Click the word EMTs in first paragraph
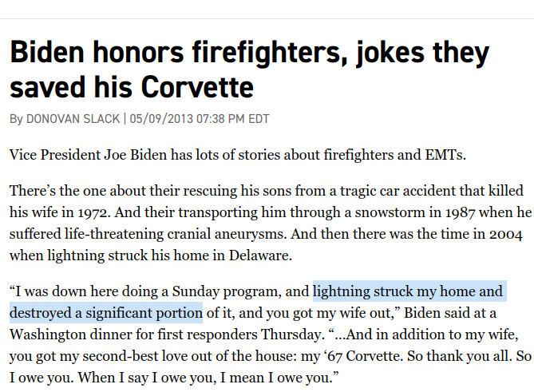This screenshot has height=392, width=534. [445, 155]
